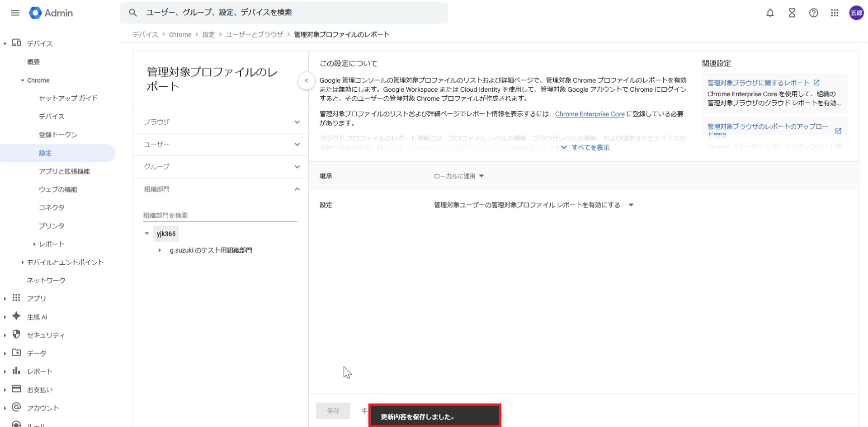The width and height of the screenshot is (868, 427).
Task: Click the help question mark icon
Action: 813,13
